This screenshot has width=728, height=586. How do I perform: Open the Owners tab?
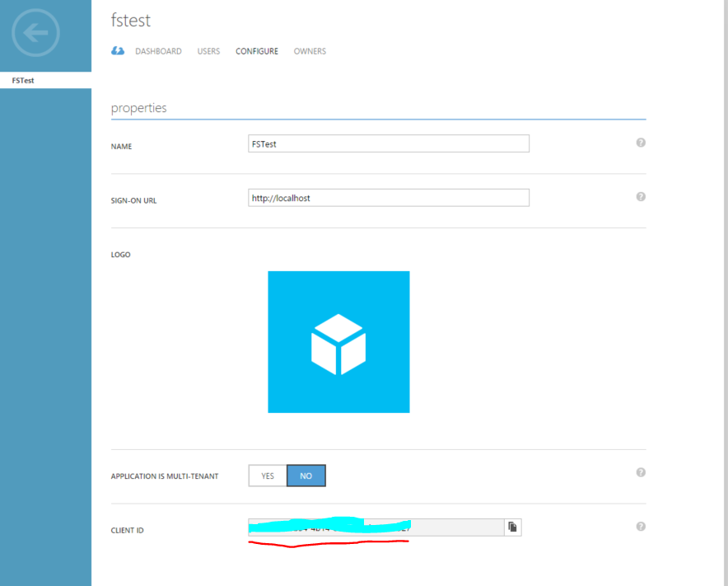tap(310, 51)
